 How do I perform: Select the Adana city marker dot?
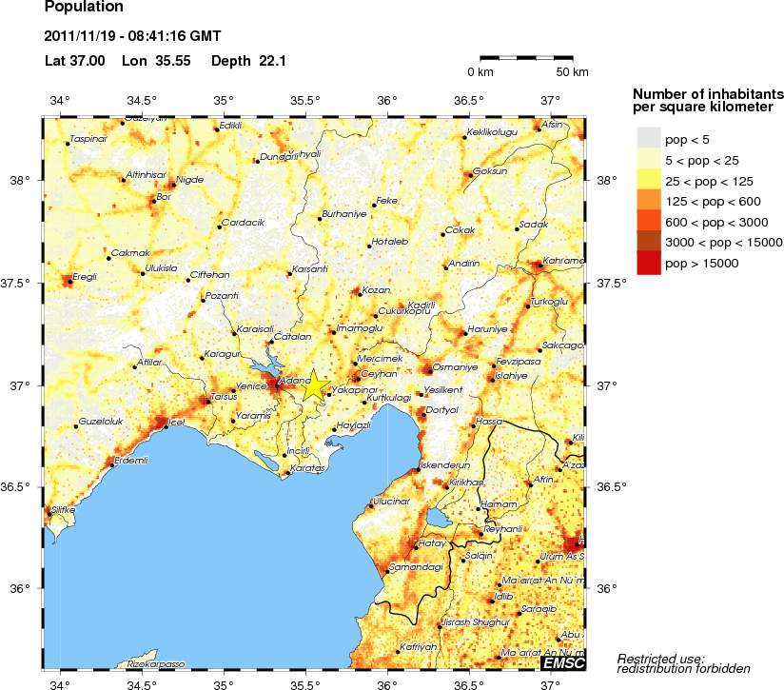277,384
